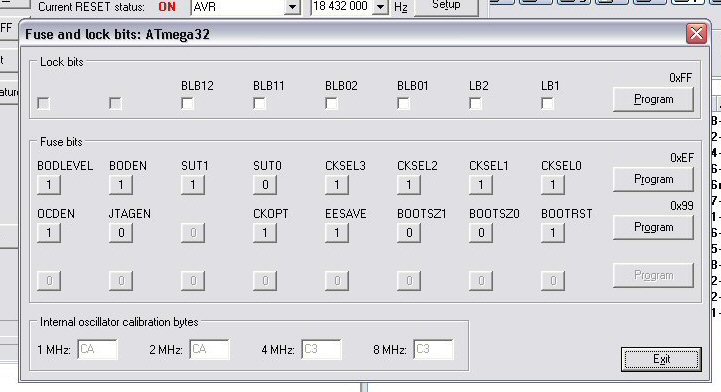The width and height of the screenshot is (721, 392).
Task: Click the 1 MHz calibration byte field
Action: coord(97,350)
